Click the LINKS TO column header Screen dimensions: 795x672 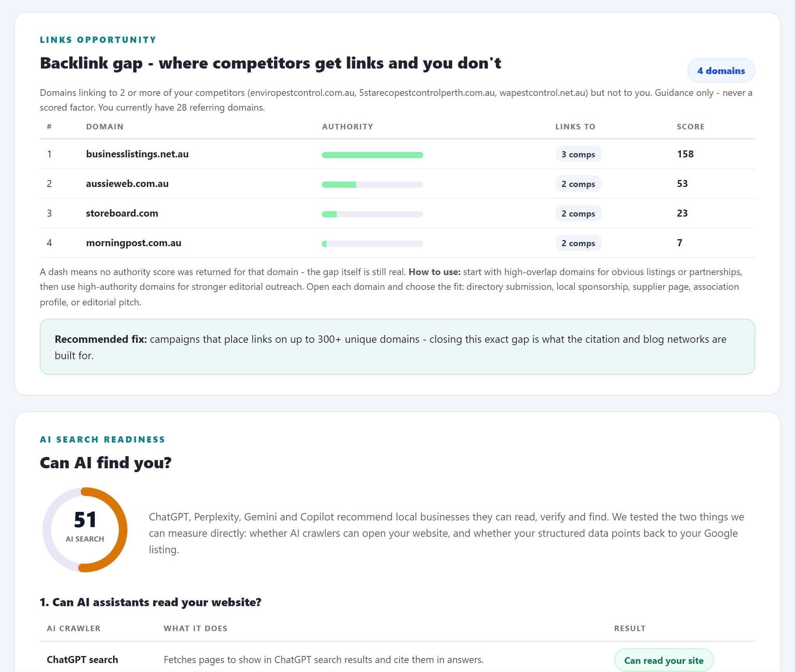click(x=575, y=127)
